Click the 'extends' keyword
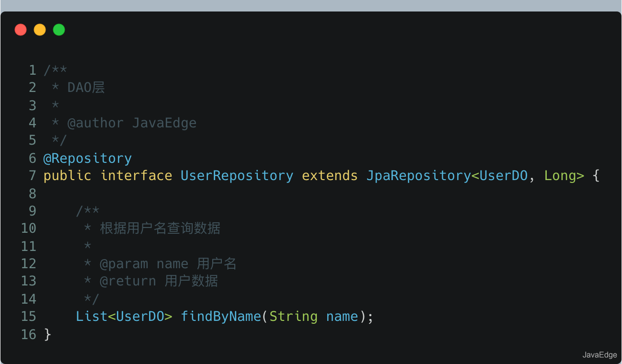The width and height of the screenshot is (622, 364). 330,176
